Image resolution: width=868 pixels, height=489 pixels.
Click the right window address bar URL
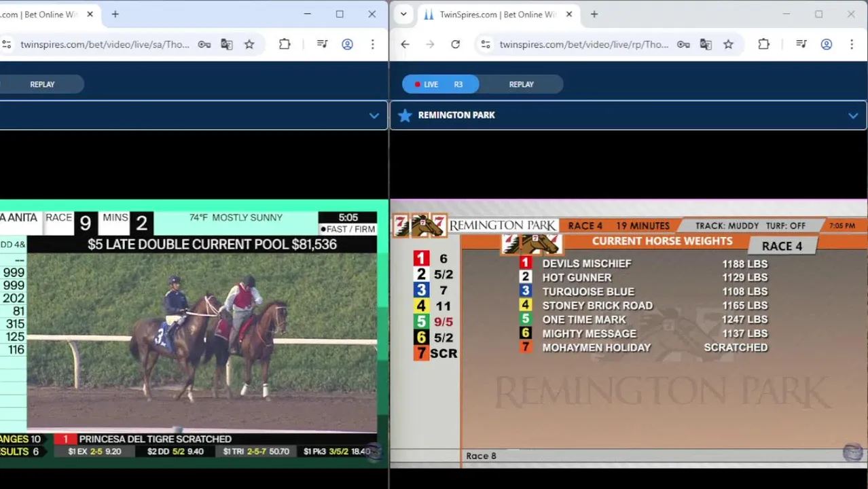584,45
